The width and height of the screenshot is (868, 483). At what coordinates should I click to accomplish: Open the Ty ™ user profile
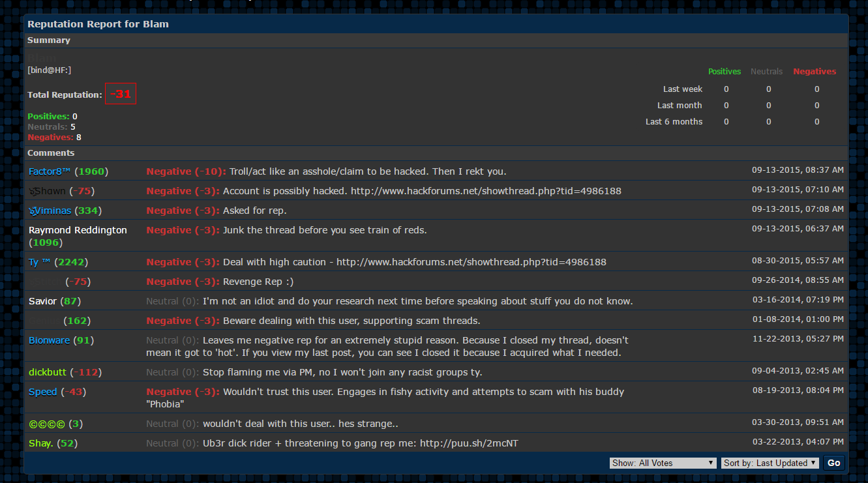[40, 262]
